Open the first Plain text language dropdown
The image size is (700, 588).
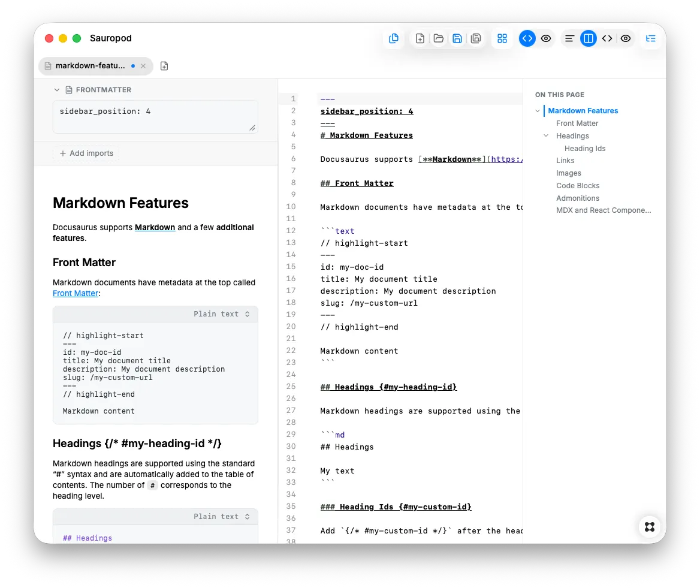221,314
